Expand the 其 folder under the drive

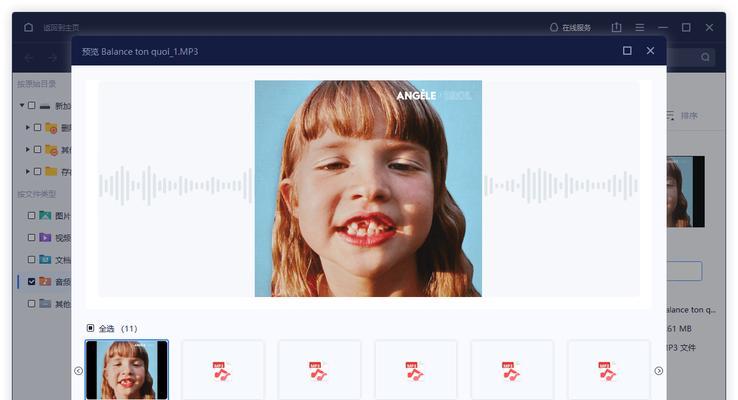(27, 149)
